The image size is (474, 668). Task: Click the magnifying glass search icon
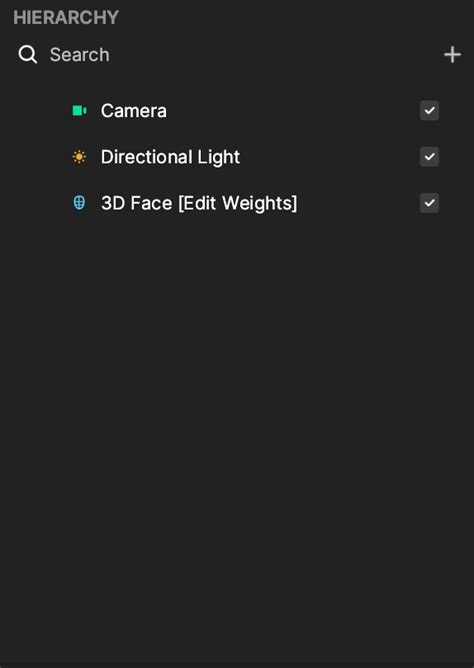[x=28, y=55]
